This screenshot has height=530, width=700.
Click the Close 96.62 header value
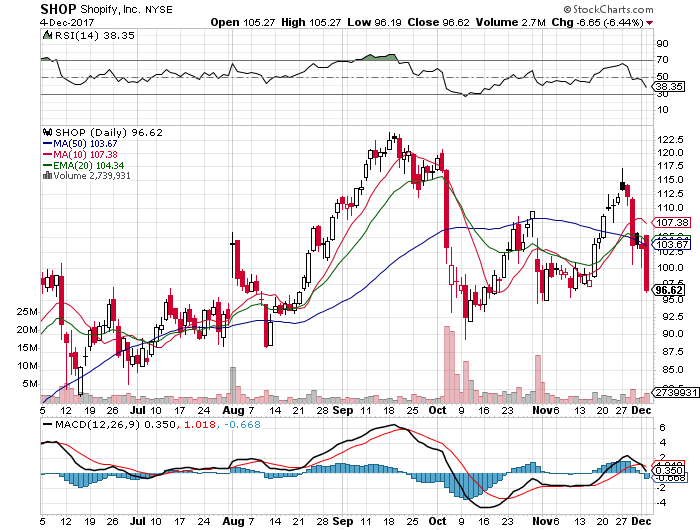click(x=438, y=22)
